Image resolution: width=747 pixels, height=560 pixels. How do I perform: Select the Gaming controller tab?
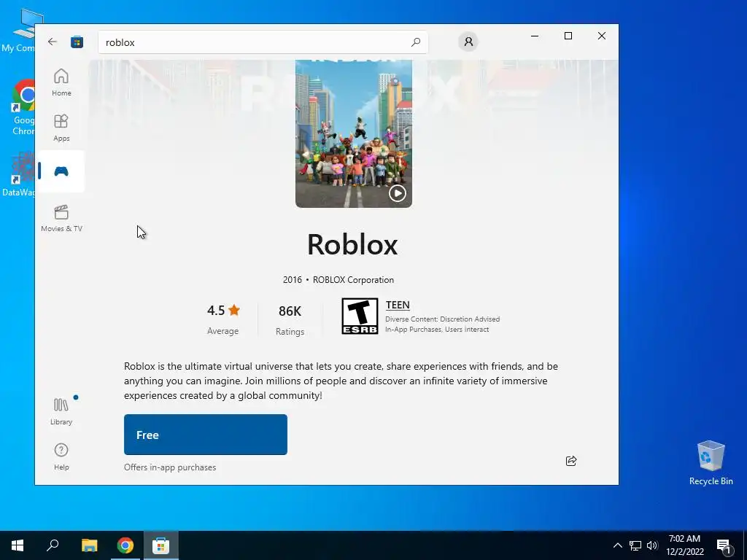(61, 171)
